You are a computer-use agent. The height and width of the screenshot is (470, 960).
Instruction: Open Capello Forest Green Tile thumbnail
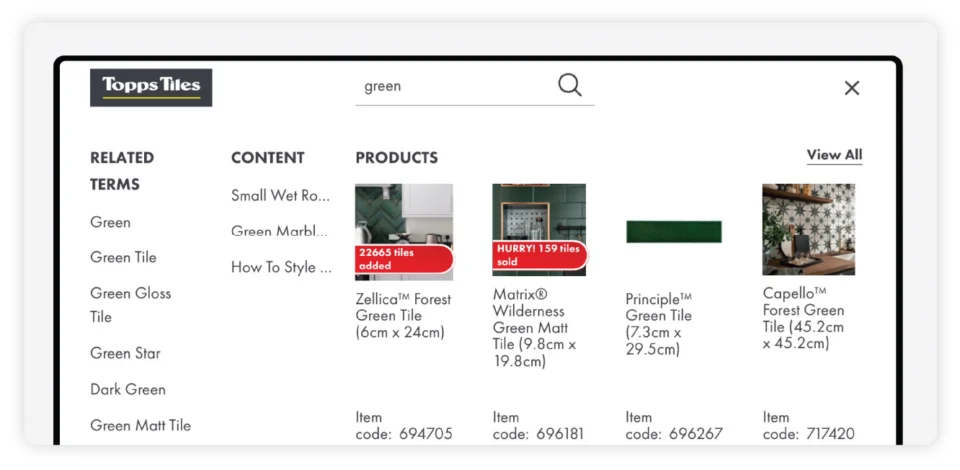coord(808,229)
